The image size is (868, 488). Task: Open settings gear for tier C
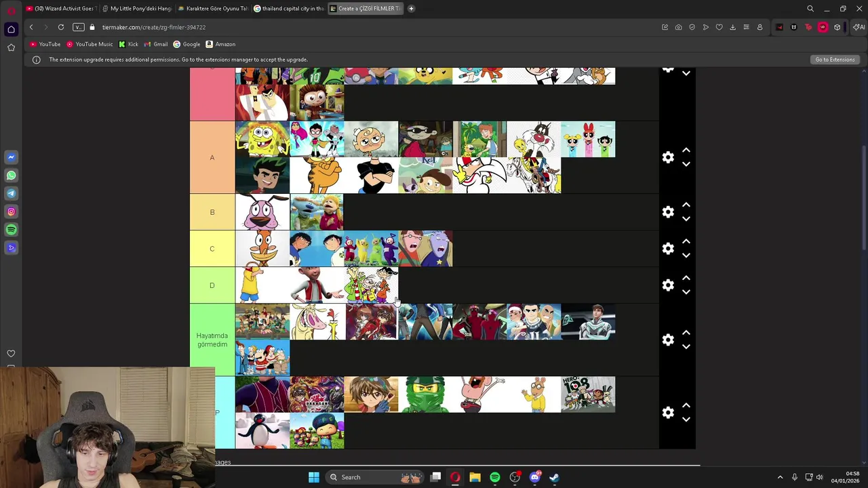(x=668, y=249)
